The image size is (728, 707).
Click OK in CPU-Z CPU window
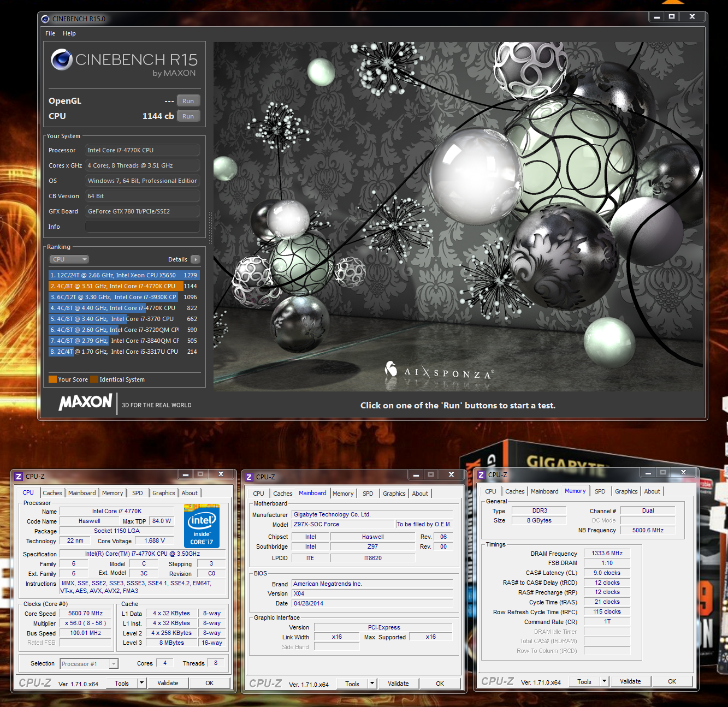point(210,683)
